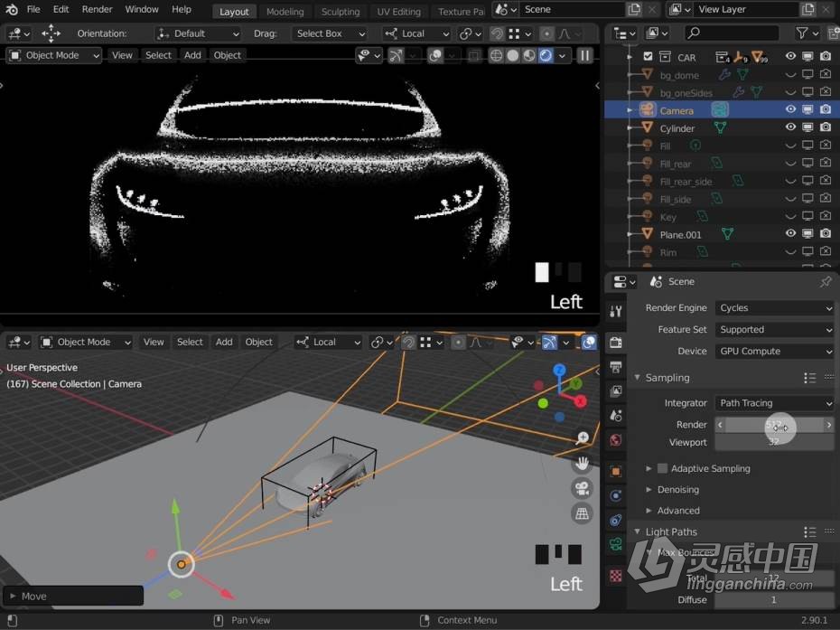Disable Camera in renders via camera icon
This screenshot has width=840, height=630.
826,109
